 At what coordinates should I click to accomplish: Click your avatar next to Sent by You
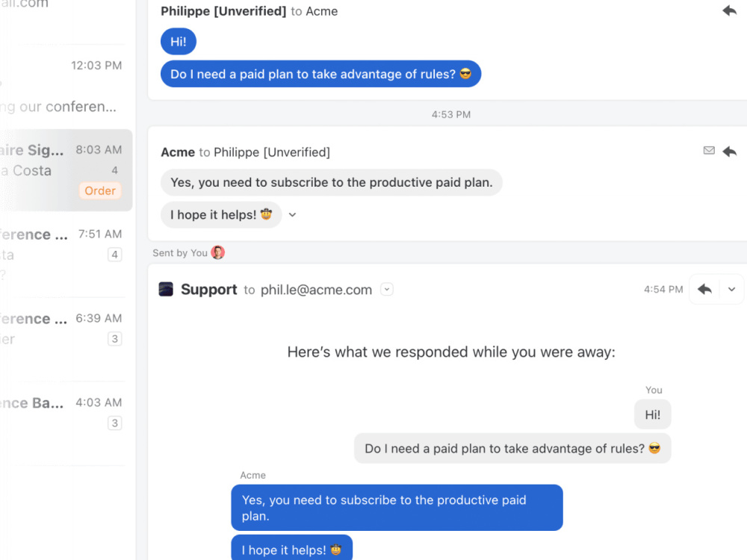[217, 252]
